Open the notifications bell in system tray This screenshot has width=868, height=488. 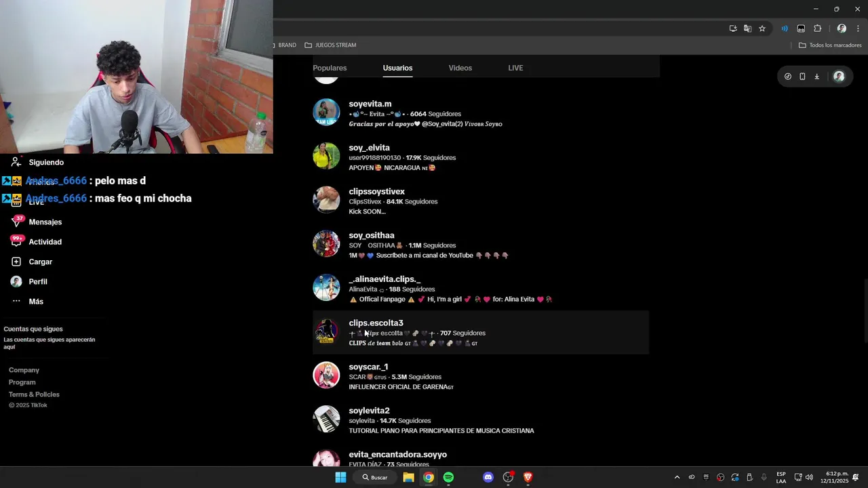click(856, 477)
